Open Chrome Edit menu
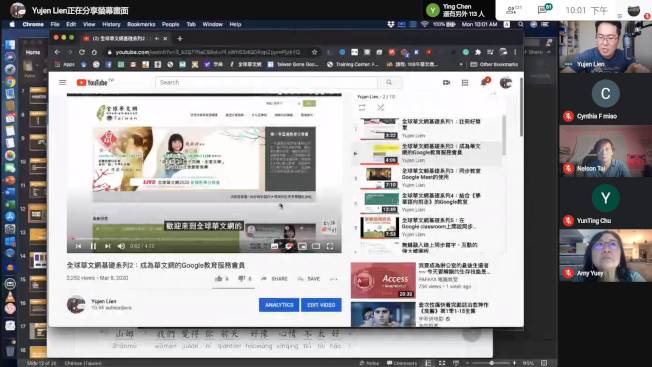Image resolution: width=652 pixels, height=367 pixels. pos(71,24)
